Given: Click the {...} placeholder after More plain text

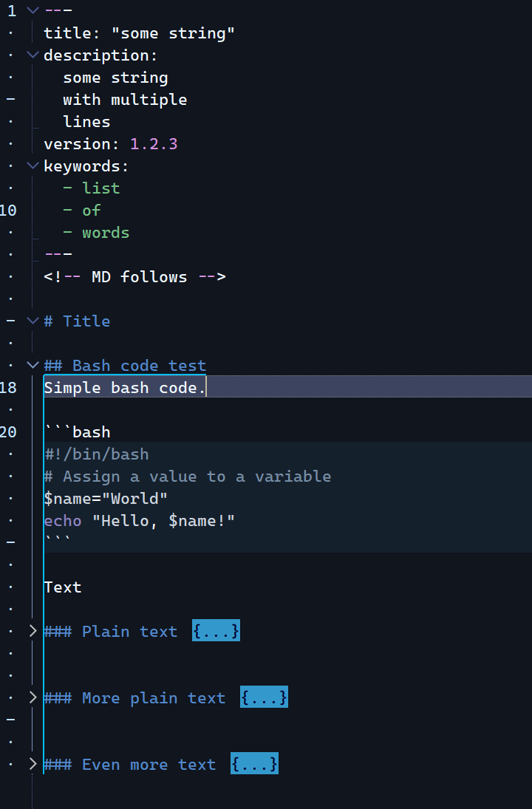Looking at the screenshot, I should 264,697.
